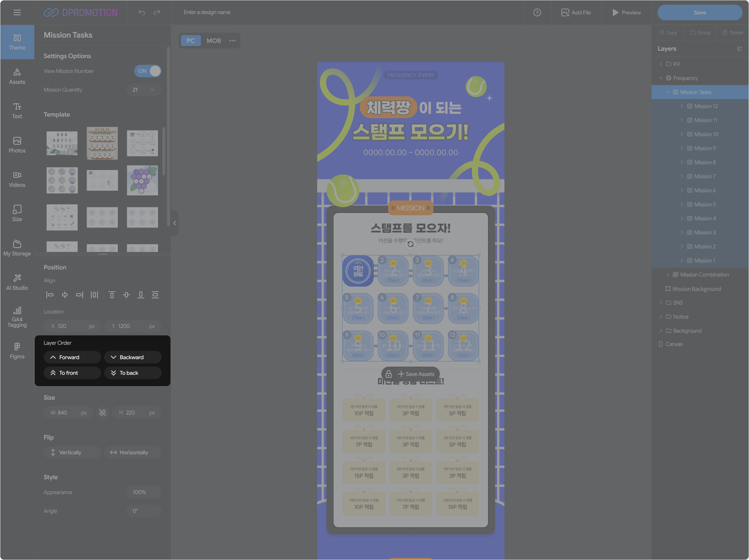Expand the Background folder layer
Image resolution: width=749 pixels, height=560 pixels.
tap(661, 331)
